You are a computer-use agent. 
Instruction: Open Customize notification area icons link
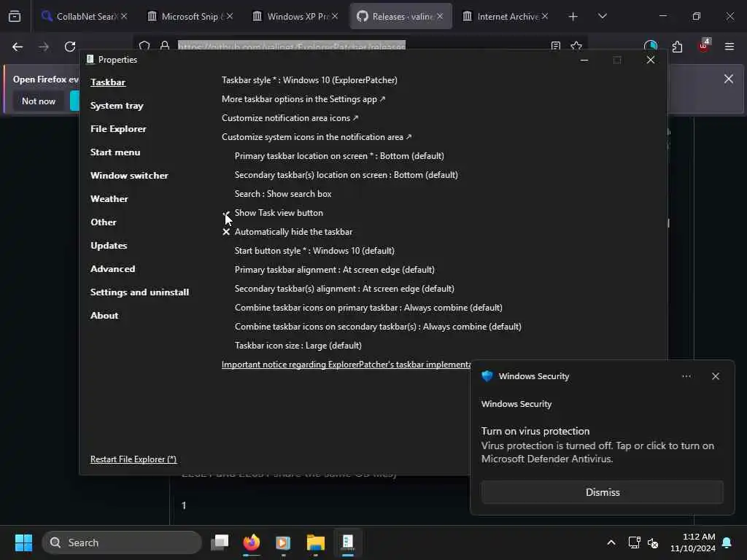(290, 118)
